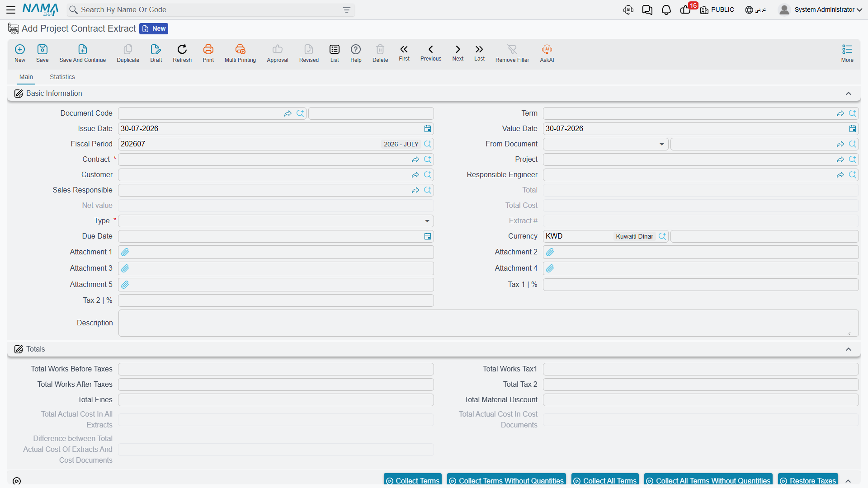Screen dimensions: 868x488
Task: Duplicate the current document
Action: [128, 53]
